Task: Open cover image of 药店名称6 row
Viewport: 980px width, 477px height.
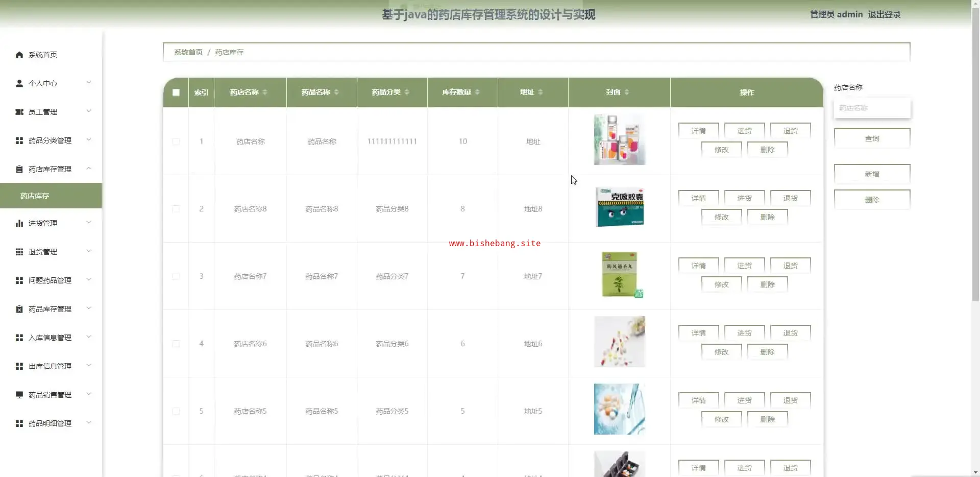Action: point(620,342)
